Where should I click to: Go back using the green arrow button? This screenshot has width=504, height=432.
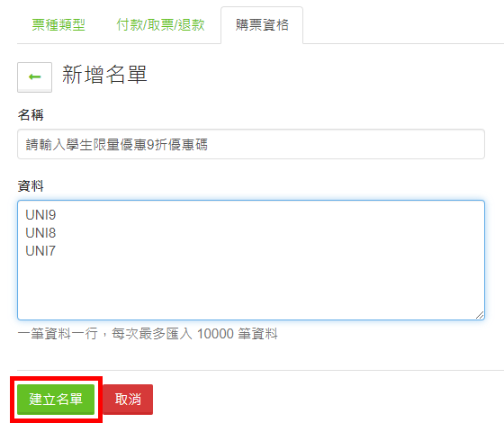click(x=34, y=77)
